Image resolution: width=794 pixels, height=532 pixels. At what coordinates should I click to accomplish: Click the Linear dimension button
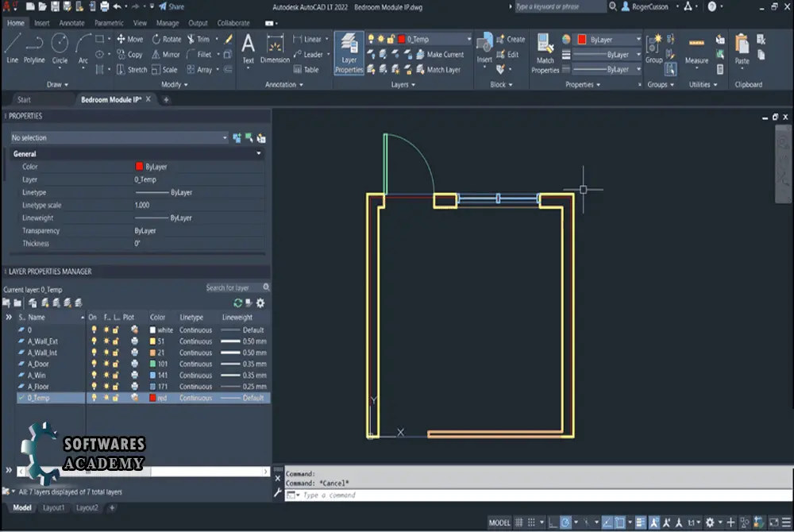pyautogui.click(x=306, y=39)
